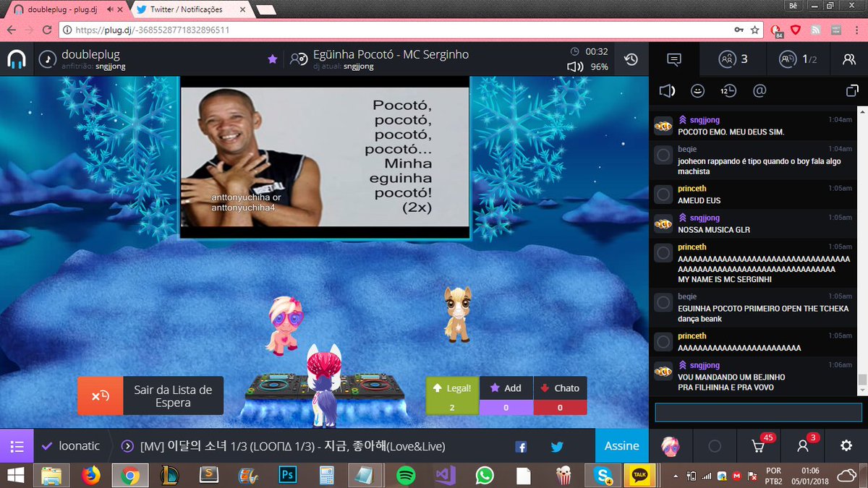Open WhatsApp from the taskbar
868x488 pixels.
(485, 475)
